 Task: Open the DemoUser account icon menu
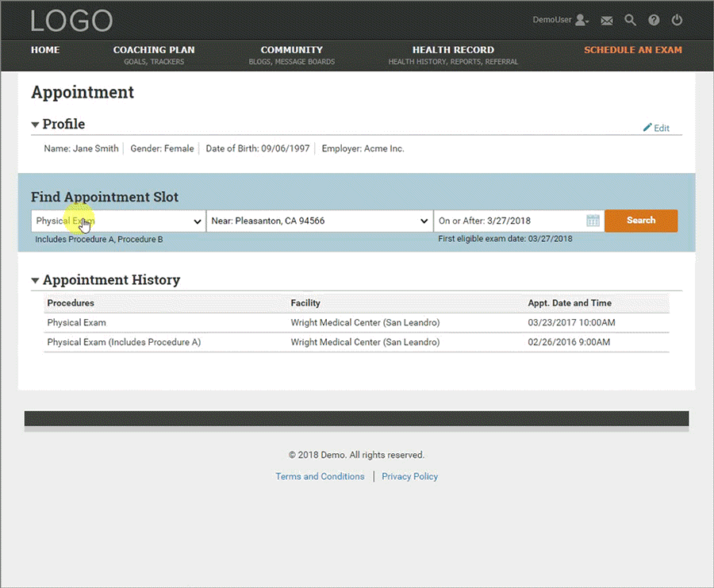click(582, 20)
